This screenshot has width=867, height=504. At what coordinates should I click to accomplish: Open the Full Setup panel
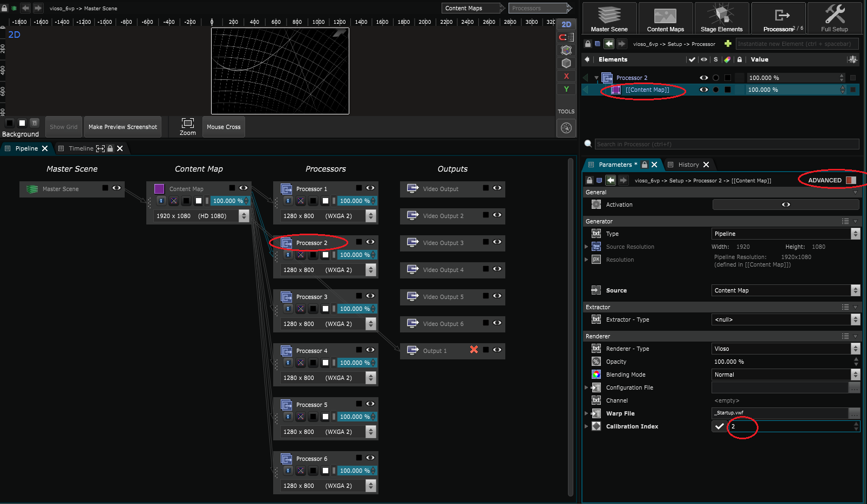point(835,18)
